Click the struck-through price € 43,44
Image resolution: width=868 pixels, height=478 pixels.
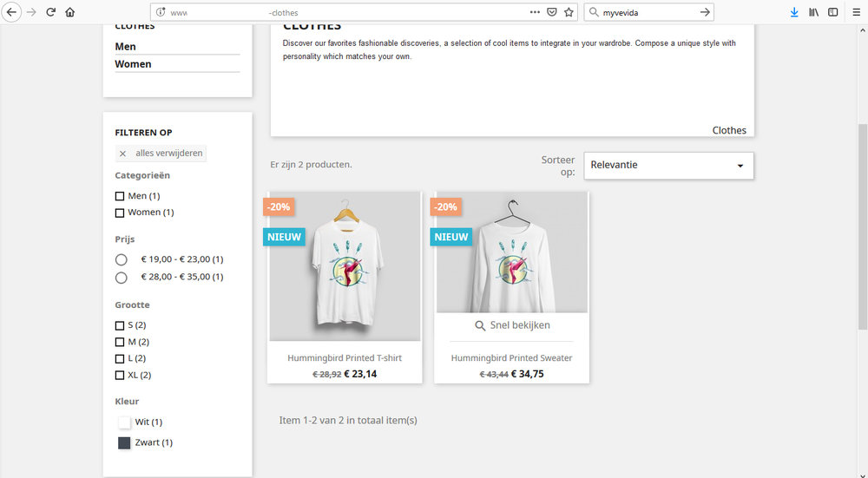tap(494, 375)
